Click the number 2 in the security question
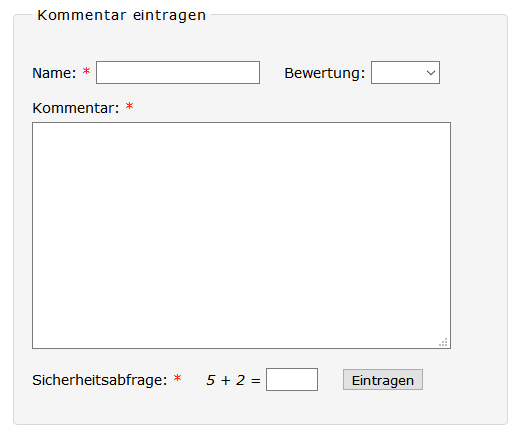The width and height of the screenshot is (519, 434). (241, 380)
